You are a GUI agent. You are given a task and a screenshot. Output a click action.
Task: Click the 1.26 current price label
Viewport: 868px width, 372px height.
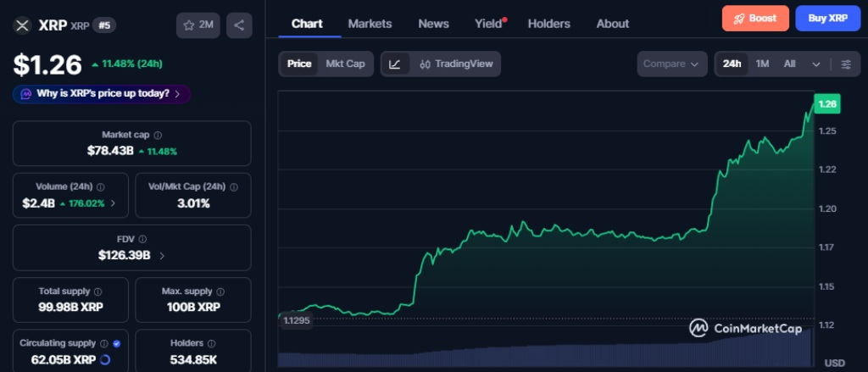(x=827, y=104)
